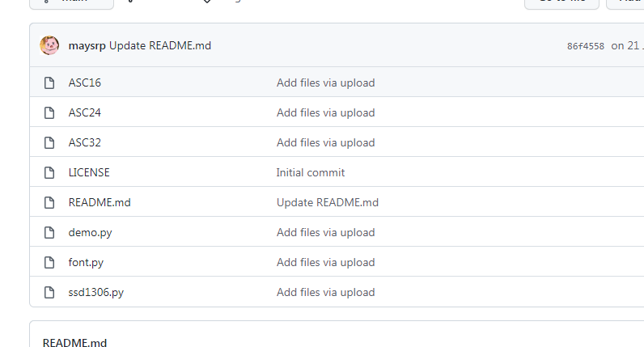Open the latest commit message 'Update README.md'

point(160,45)
